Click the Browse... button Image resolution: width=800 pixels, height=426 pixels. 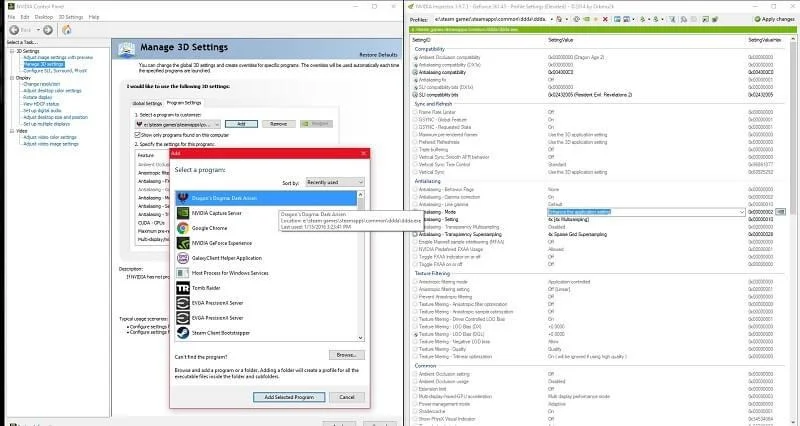click(347, 355)
